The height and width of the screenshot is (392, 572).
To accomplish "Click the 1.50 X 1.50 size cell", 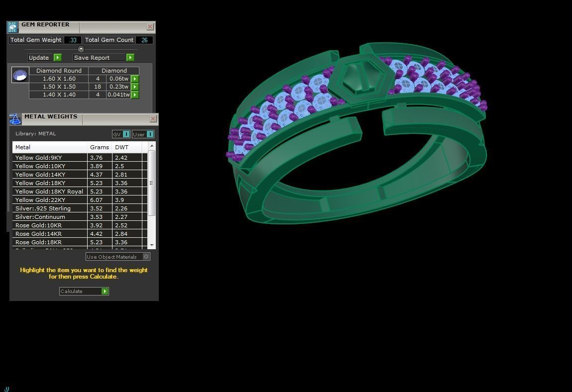I will tap(59, 87).
